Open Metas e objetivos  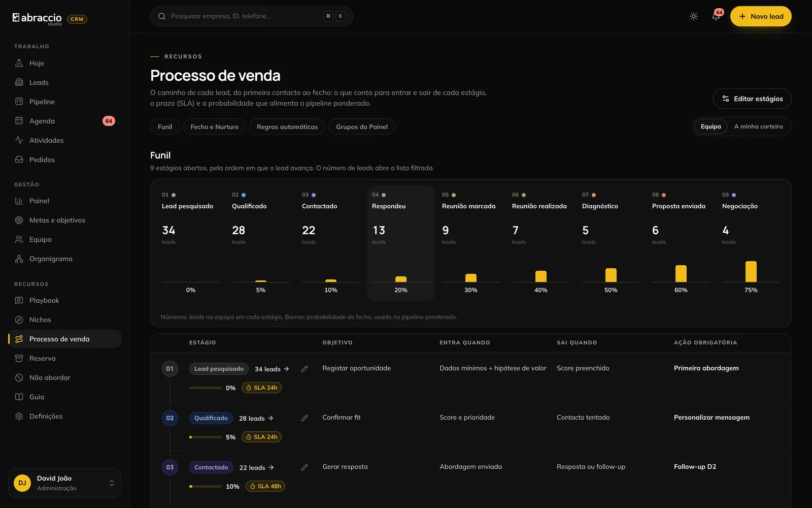[x=64, y=220]
